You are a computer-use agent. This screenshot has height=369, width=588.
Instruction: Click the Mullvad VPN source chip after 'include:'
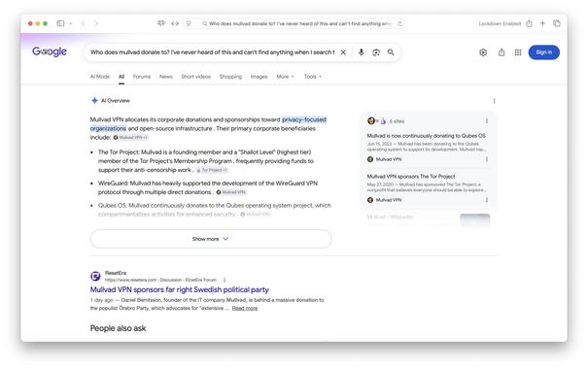click(x=131, y=138)
